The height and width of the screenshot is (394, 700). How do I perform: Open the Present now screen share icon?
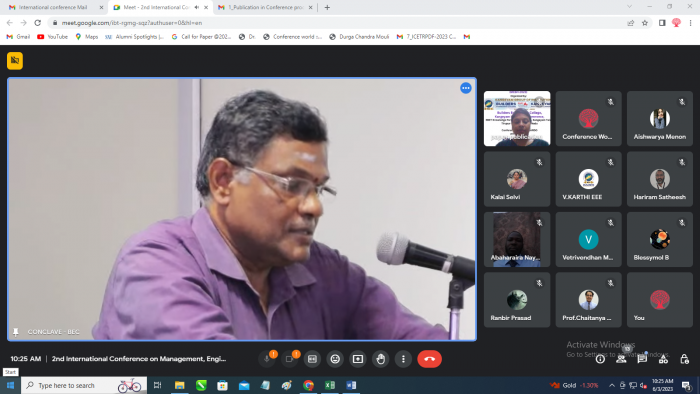click(x=358, y=359)
